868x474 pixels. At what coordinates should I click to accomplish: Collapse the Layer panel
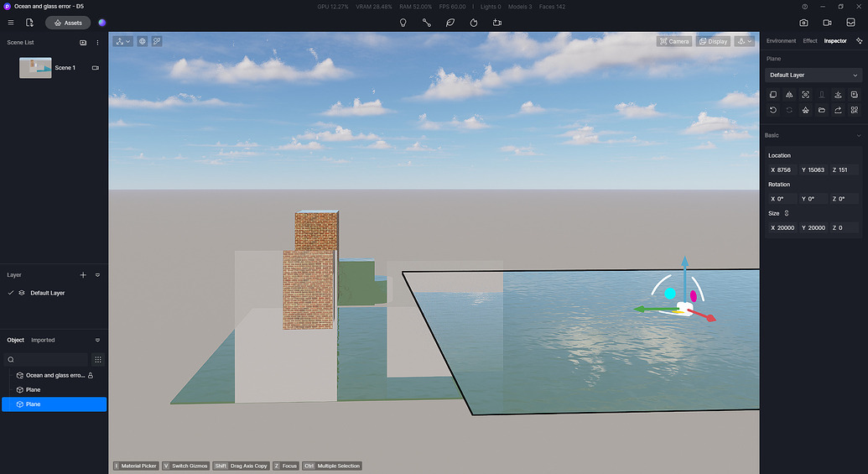click(x=97, y=275)
